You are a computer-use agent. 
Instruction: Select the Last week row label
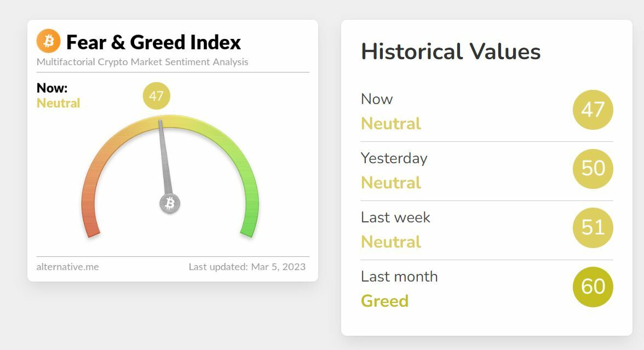395,217
